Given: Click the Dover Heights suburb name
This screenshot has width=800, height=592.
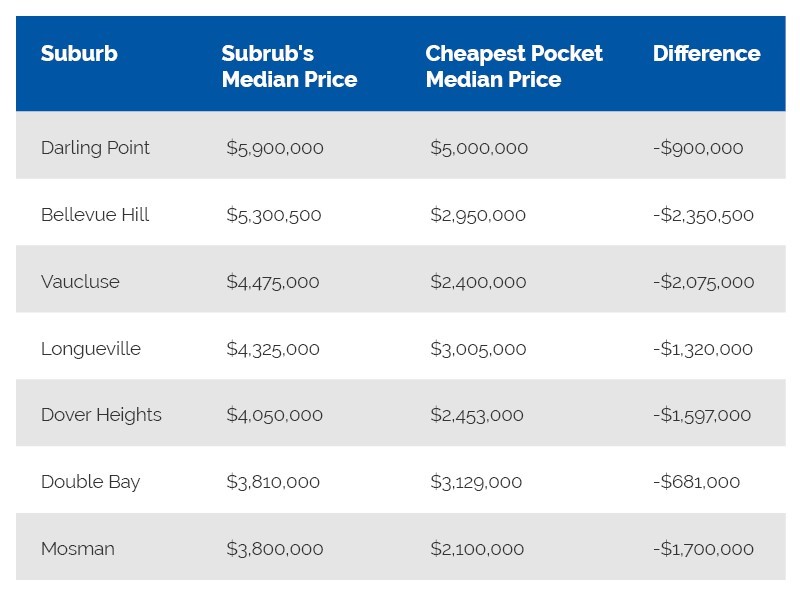Looking at the screenshot, I should point(101,415).
